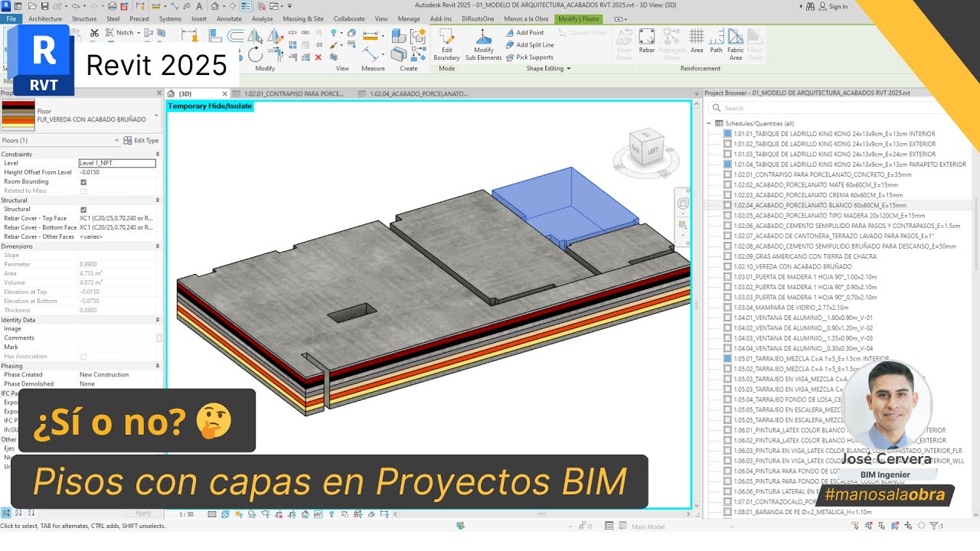Screen dimensions: 980x551
Task: Activate the Pick Supports tool
Action: (x=529, y=57)
